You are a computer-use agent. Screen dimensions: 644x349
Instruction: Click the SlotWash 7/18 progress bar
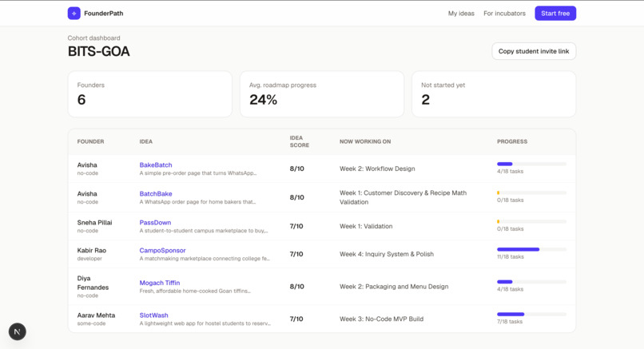tap(531, 314)
